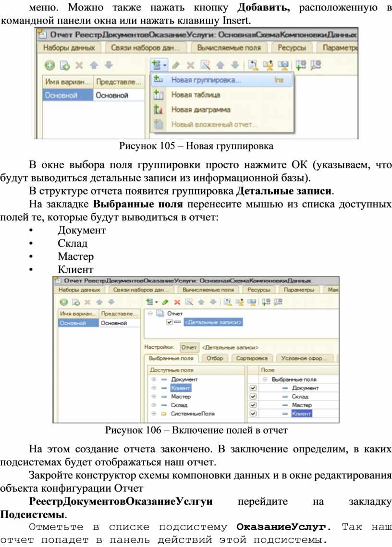Viewport: 392px width, 547px height.
Task: Open Ресурсы tab in Figure 105 window
Action: [x=292, y=48]
